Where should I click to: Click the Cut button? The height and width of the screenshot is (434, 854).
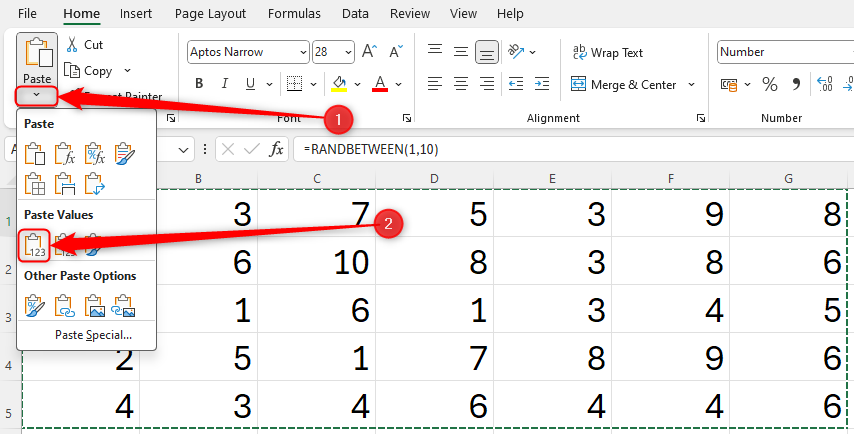point(84,45)
